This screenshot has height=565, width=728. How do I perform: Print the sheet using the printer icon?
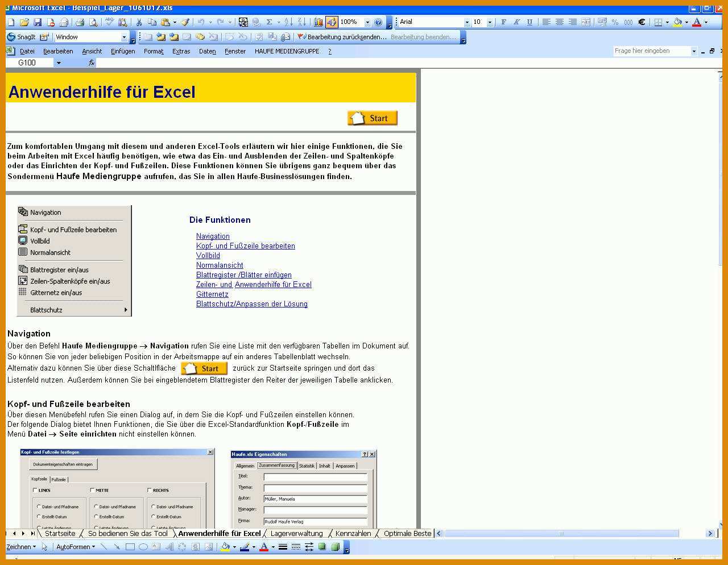coord(80,22)
